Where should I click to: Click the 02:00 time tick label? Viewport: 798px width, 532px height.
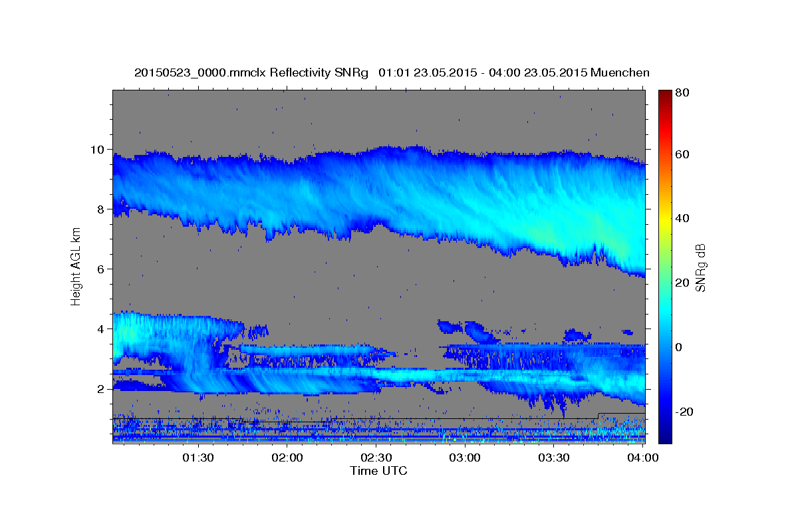[287, 458]
